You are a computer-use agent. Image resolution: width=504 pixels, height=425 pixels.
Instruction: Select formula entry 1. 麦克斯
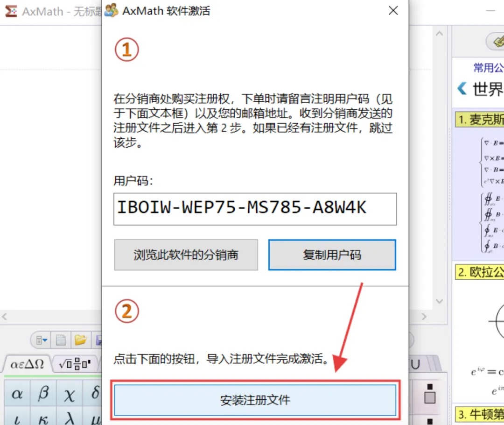pos(480,120)
